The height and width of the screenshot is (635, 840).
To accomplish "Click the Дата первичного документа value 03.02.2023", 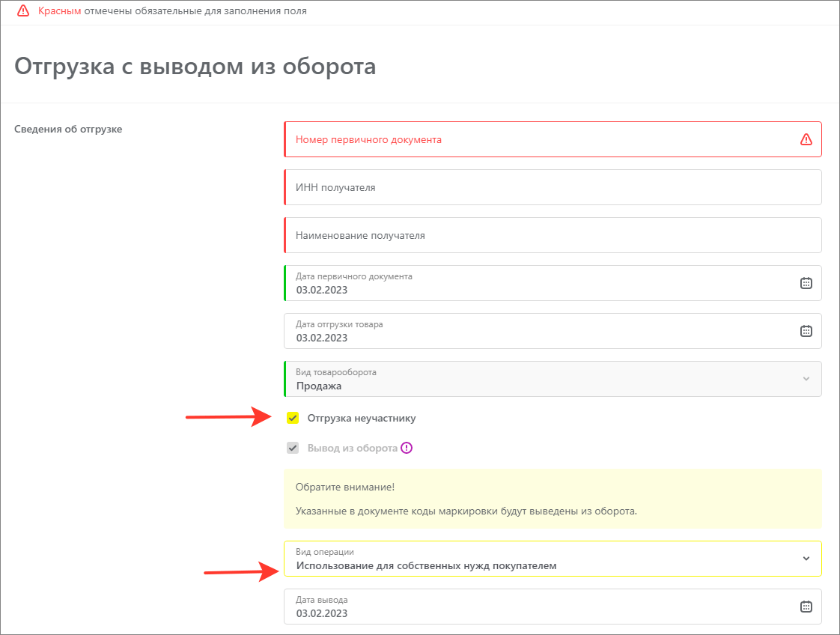I will tap(321, 290).
